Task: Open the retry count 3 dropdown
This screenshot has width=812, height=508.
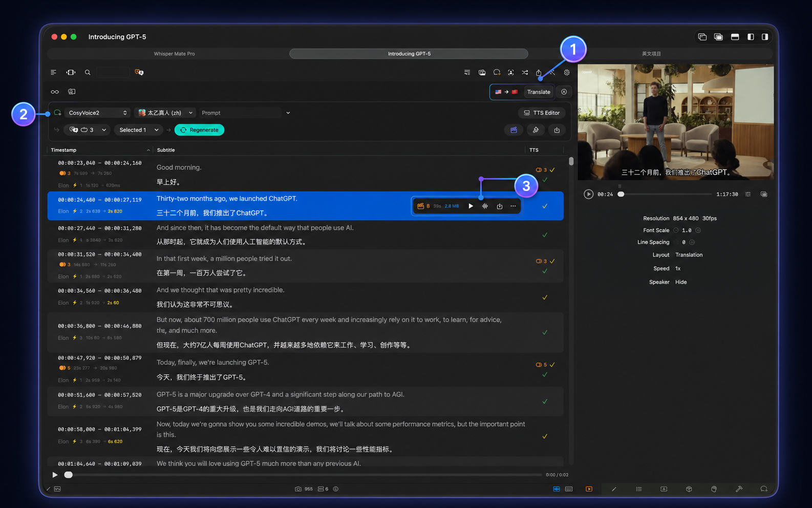Action: [87, 130]
